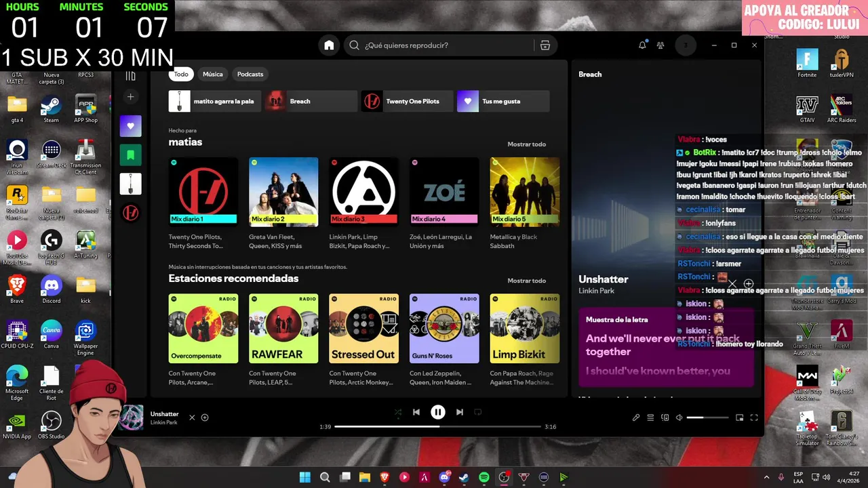
Task: Open the Guns N' Roses radio station
Action: 444,340
